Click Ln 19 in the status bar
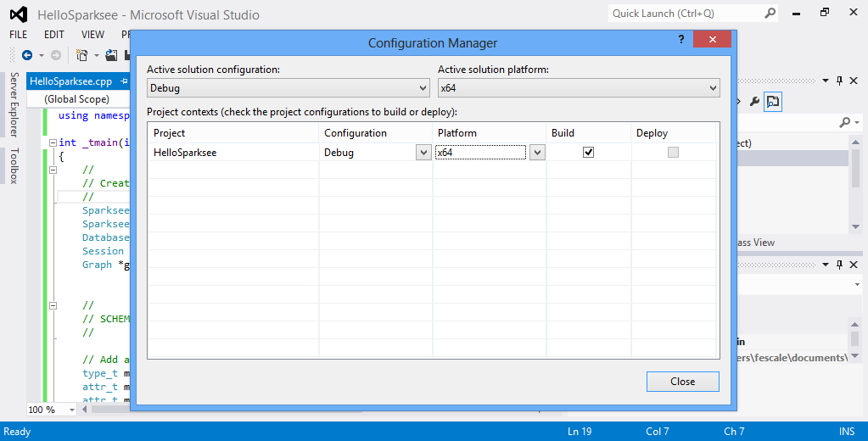 [580, 432]
